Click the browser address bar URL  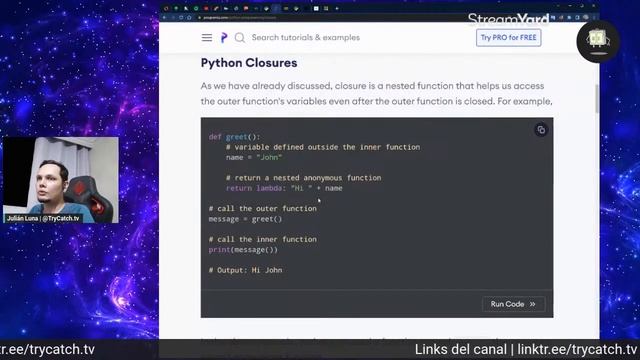coord(240,18)
